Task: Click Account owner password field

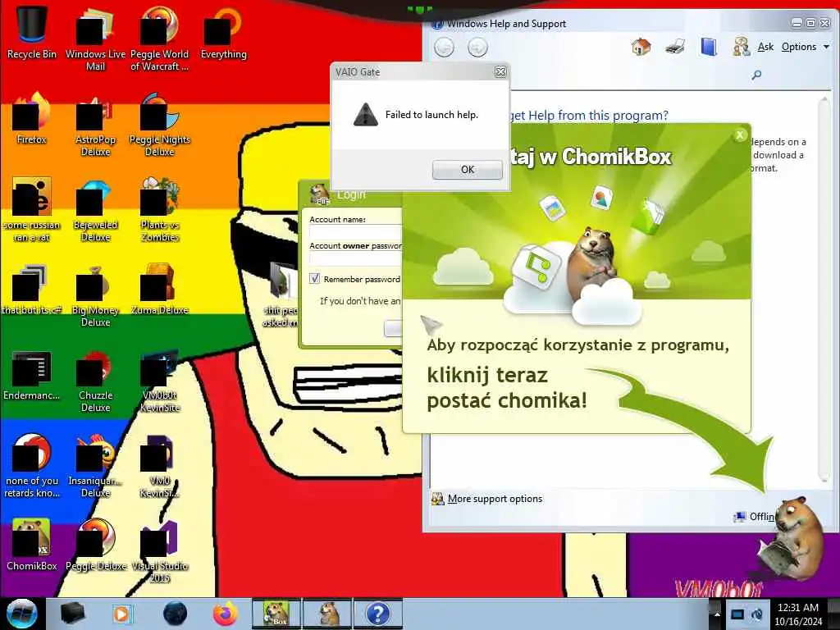Action: point(356,258)
